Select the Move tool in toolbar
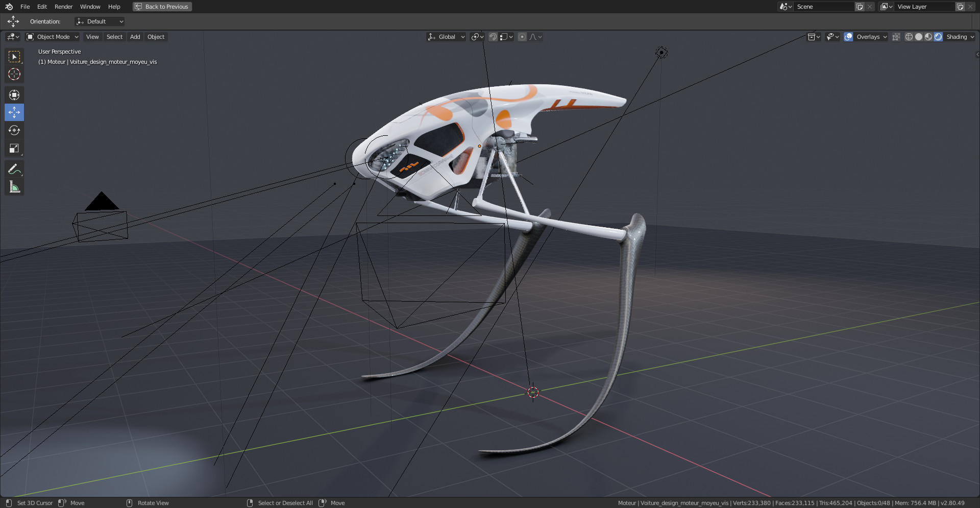The image size is (980, 508). click(x=14, y=112)
